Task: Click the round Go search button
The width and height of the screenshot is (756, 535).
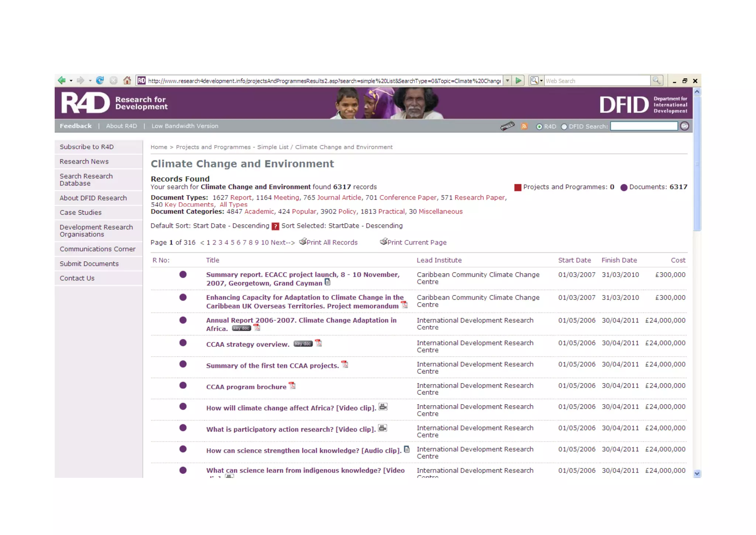Action: click(684, 126)
